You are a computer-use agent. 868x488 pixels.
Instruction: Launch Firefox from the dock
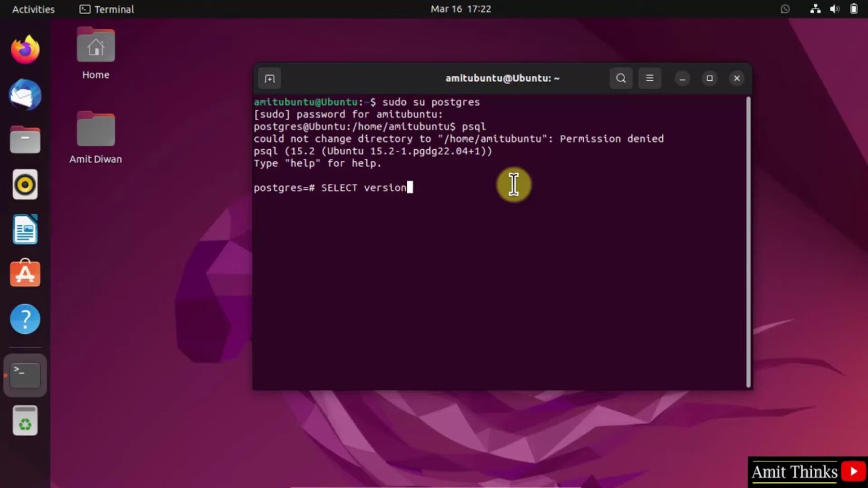(x=25, y=50)
